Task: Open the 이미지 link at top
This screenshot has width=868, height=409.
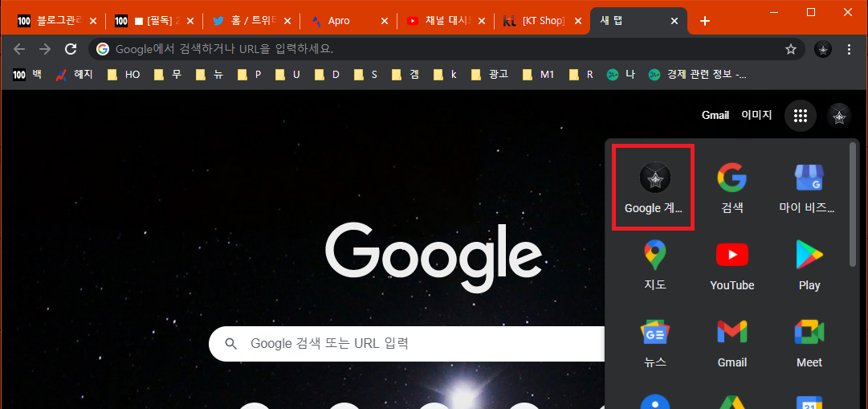Action: point(756,115)
